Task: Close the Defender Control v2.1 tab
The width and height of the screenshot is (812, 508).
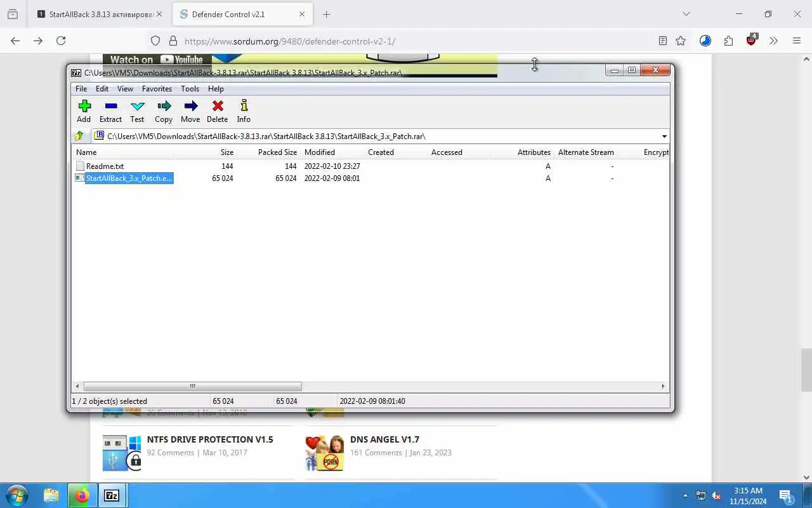Action: point(302,14)
